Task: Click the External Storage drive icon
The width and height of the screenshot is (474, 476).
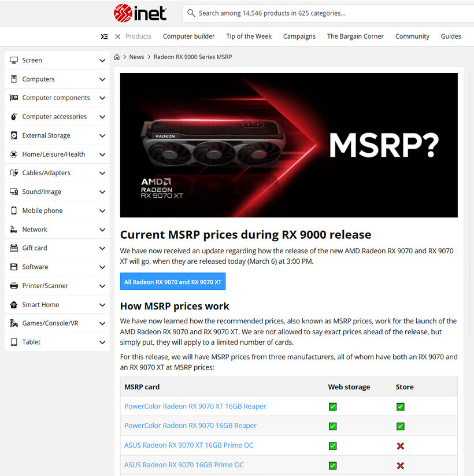Action: pyautogui.click(x=14, y=135)
